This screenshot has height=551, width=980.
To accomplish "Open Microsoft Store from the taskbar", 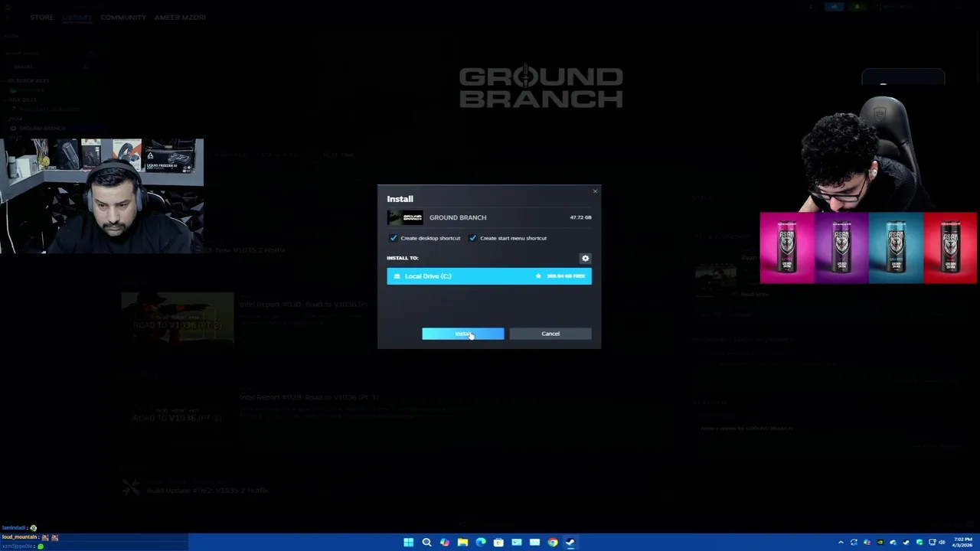I will 498,543.
